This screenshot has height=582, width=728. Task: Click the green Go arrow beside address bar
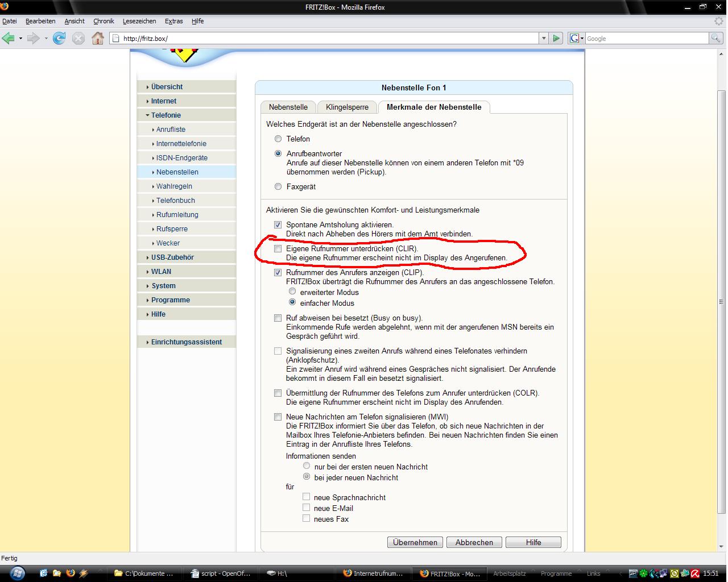pos(556,38)
